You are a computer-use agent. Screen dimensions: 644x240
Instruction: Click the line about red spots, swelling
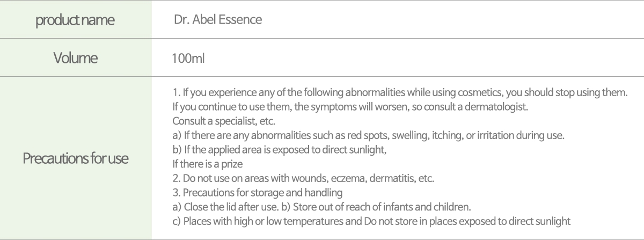coord(368,135)
